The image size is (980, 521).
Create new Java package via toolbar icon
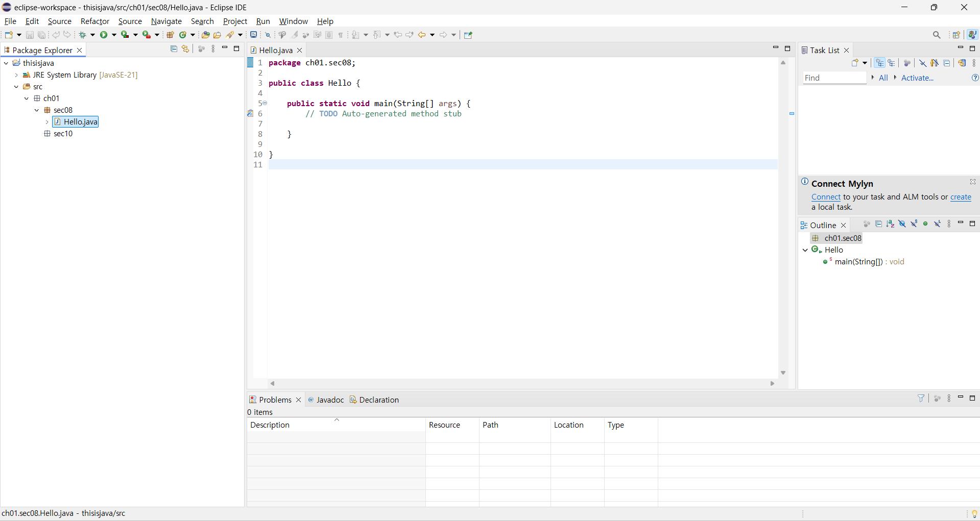point(171,35)
